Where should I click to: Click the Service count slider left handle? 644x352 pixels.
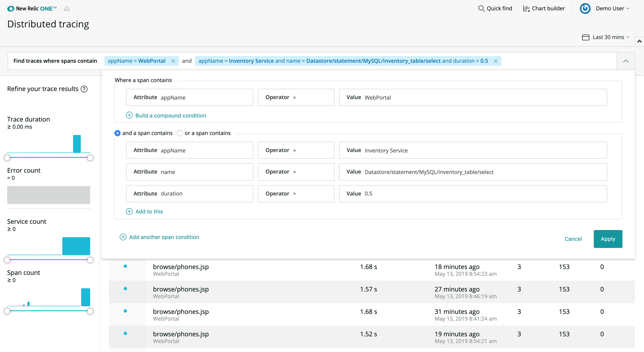coord(7,260)
